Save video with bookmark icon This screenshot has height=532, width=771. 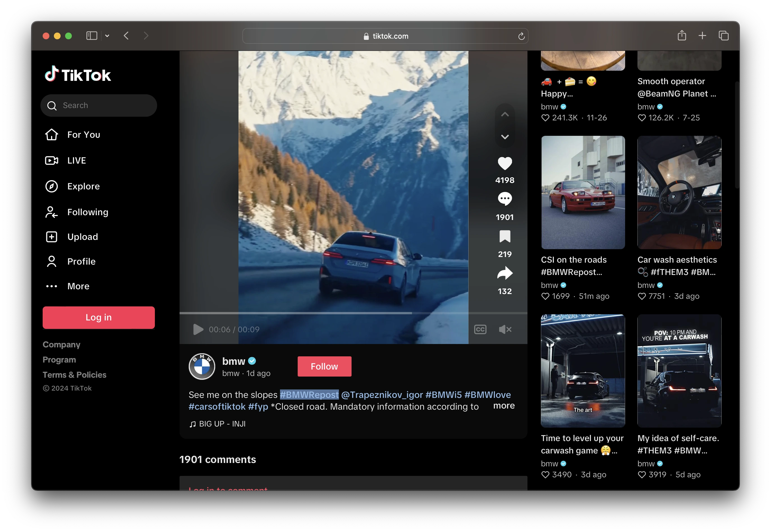coord(505,236)
